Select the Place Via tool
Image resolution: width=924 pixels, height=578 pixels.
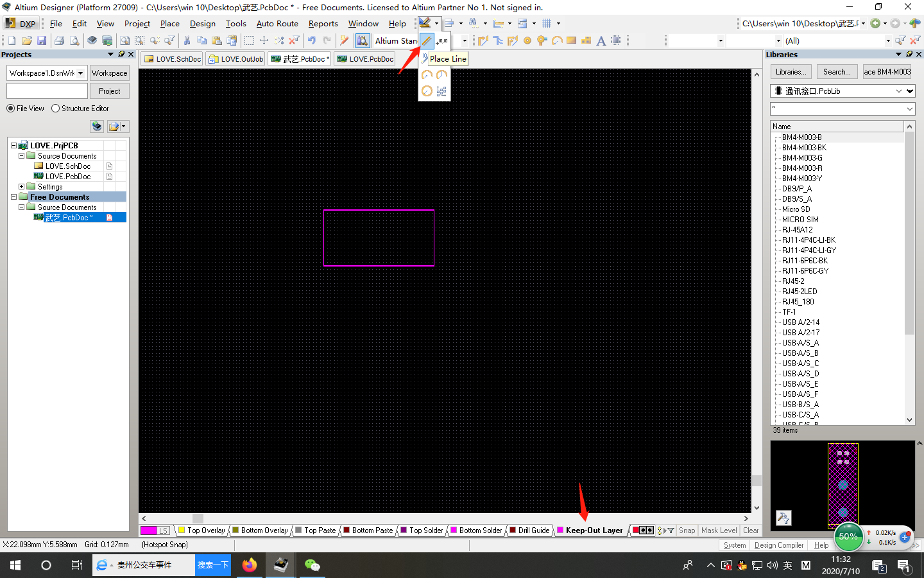coord(541,40)
